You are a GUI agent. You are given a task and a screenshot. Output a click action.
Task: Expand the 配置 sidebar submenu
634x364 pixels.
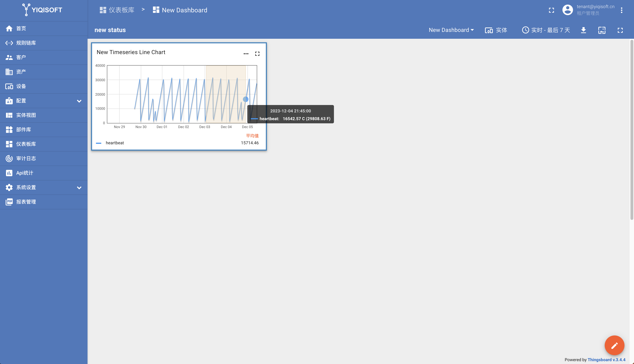pyautogui.click(x=79, y=101)
